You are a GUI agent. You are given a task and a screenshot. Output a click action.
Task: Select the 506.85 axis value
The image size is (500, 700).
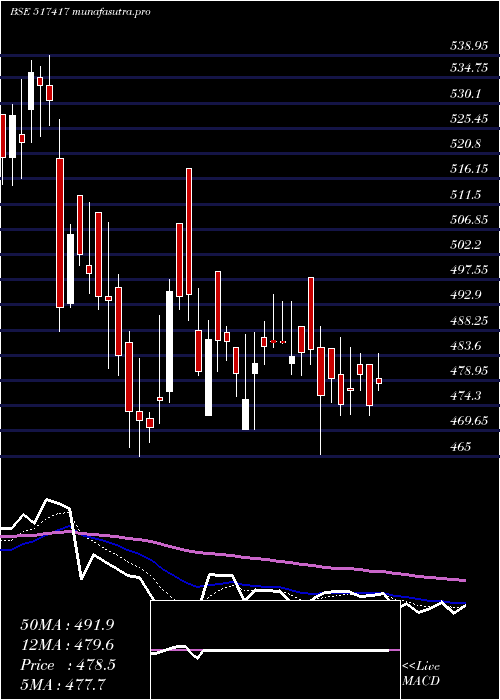click(469, 220)
